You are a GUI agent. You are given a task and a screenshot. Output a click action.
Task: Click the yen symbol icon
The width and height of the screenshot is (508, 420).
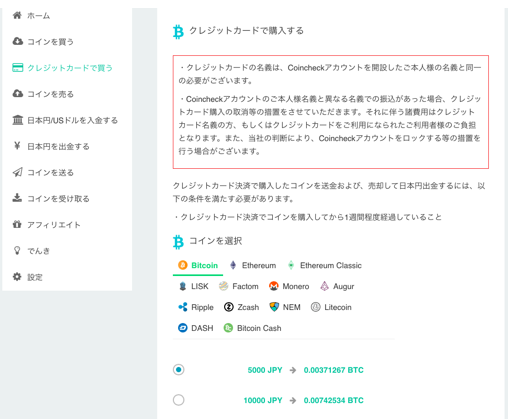pos(17,146)
